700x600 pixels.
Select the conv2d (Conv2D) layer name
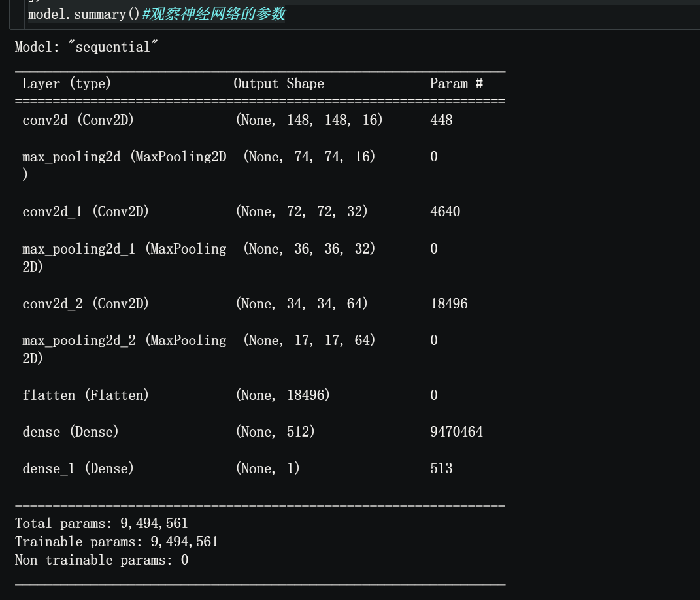point(78,120)
